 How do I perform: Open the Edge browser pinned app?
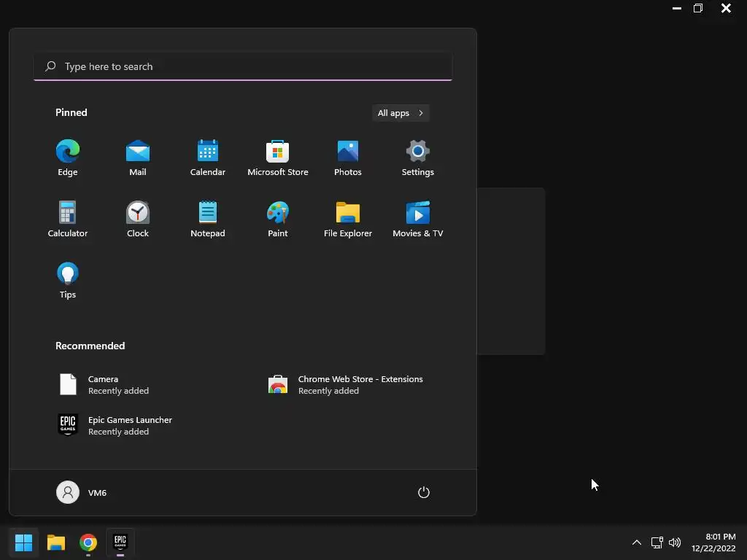click(x=68, y=158)
